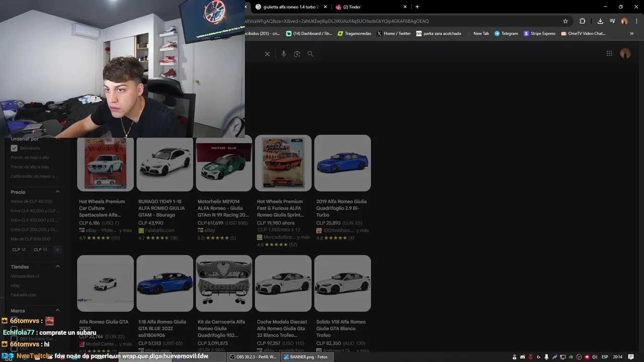The height and width of the screenshot is (362, 644).
Task: Open the Google apps grid
Action: [609, 53]
